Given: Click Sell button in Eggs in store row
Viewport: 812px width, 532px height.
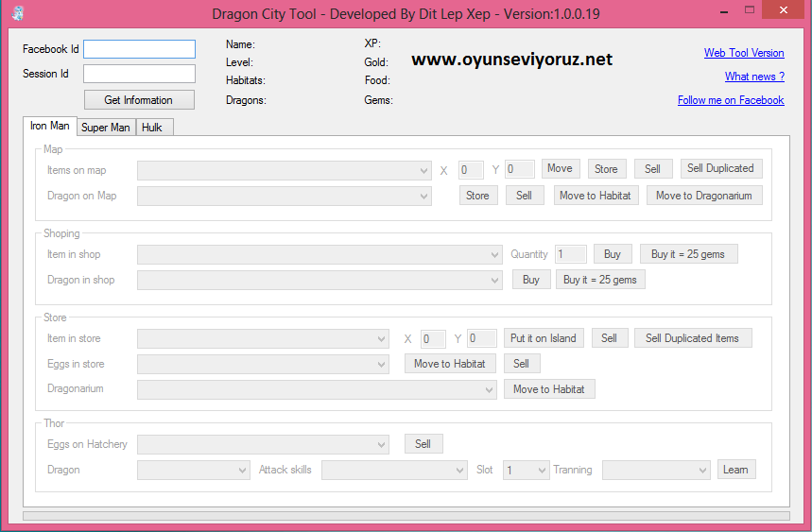Looking at the screenshot, I should click(x=522, y=364).
